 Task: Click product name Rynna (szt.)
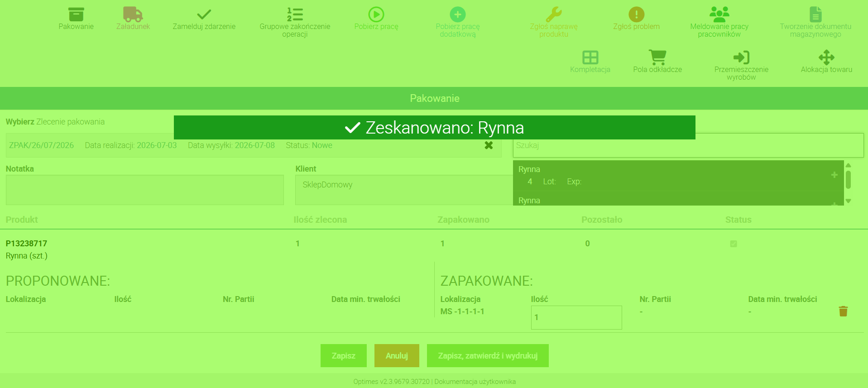point(27,256)
